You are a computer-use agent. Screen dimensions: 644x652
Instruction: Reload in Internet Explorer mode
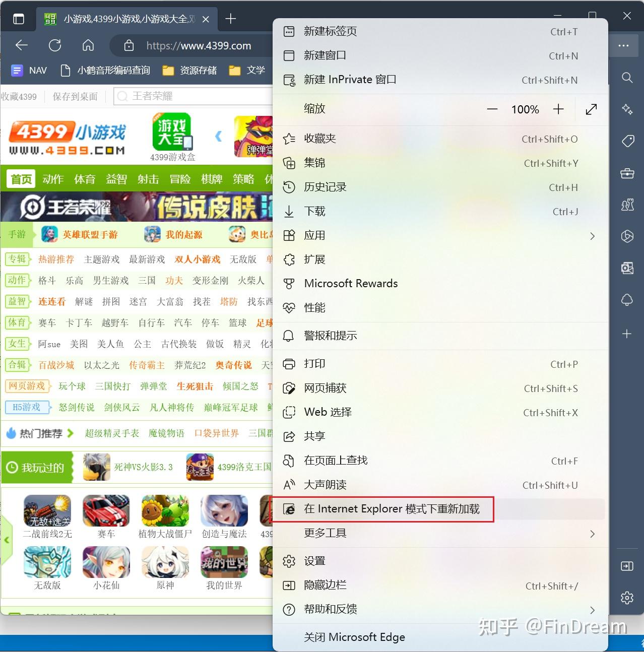click(x=440, y=509)
